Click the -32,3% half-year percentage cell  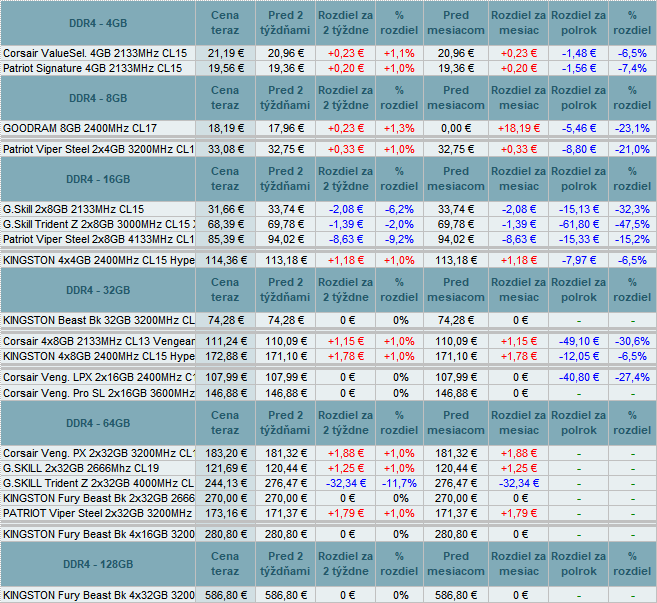pyautogui.click(x=632, y=209)
